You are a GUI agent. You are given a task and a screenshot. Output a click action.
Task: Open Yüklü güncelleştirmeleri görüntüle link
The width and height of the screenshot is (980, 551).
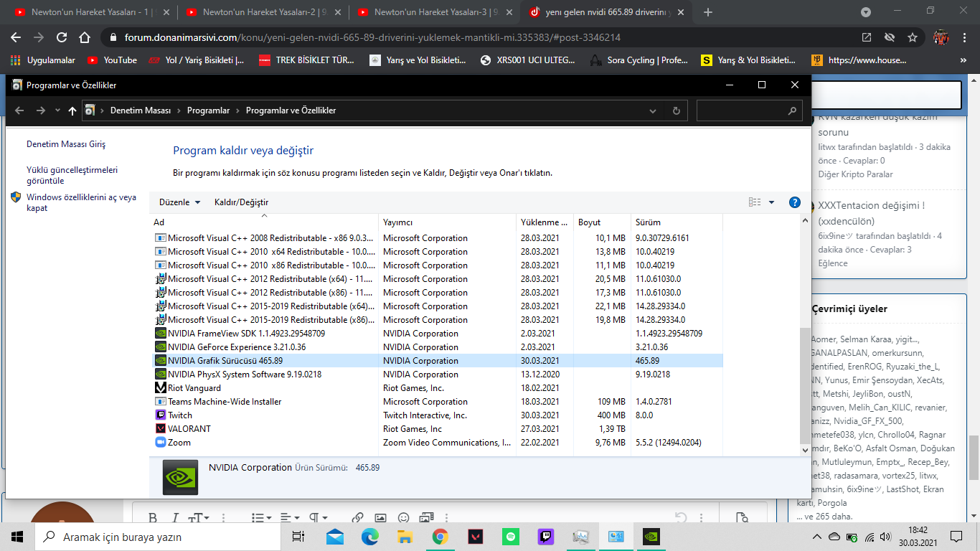pos(72,175)
